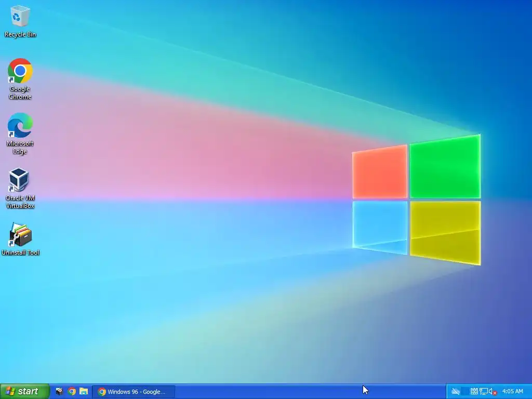The image size is (532, 399).
Task: Select the Uninstall Tool desktop shortcut
Action: click(x=20, y=239)
